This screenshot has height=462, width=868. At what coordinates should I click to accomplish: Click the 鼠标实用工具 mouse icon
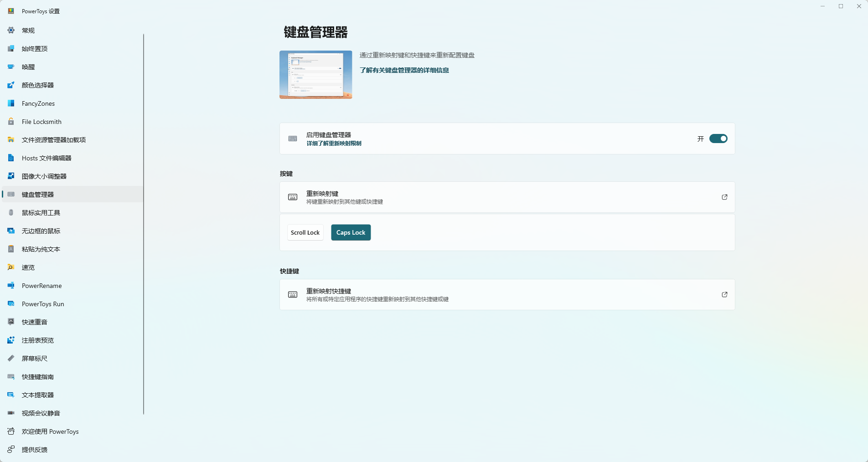(x=11, y=213)
